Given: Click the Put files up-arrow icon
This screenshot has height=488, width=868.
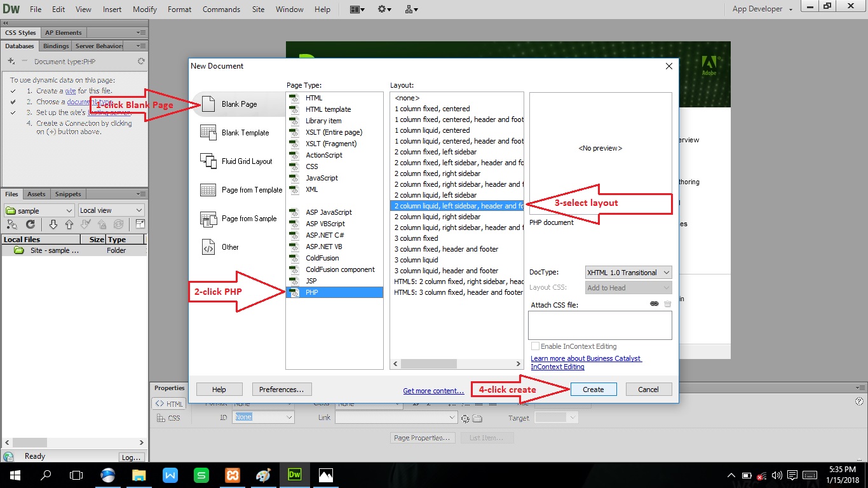Looking at the screenshot, I should [x=69, y=224].
